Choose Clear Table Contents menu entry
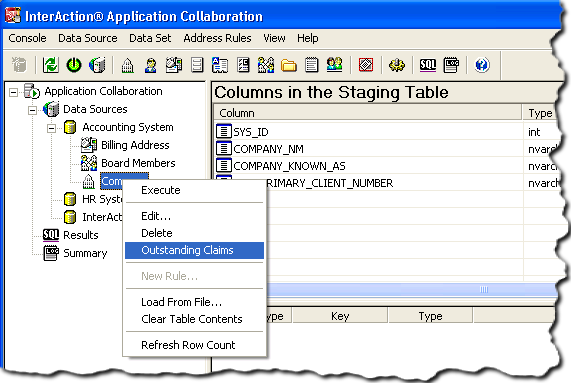571x383 pixels. point(194,319)
